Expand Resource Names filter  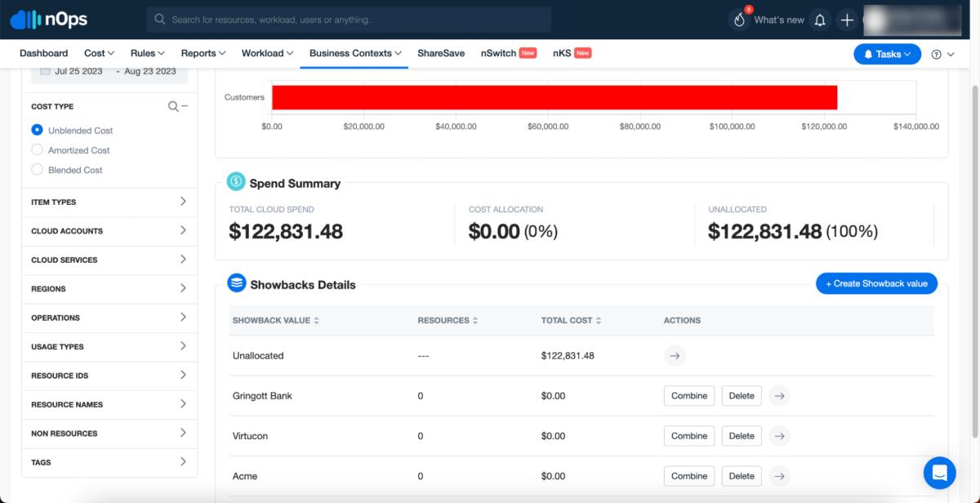109,404
